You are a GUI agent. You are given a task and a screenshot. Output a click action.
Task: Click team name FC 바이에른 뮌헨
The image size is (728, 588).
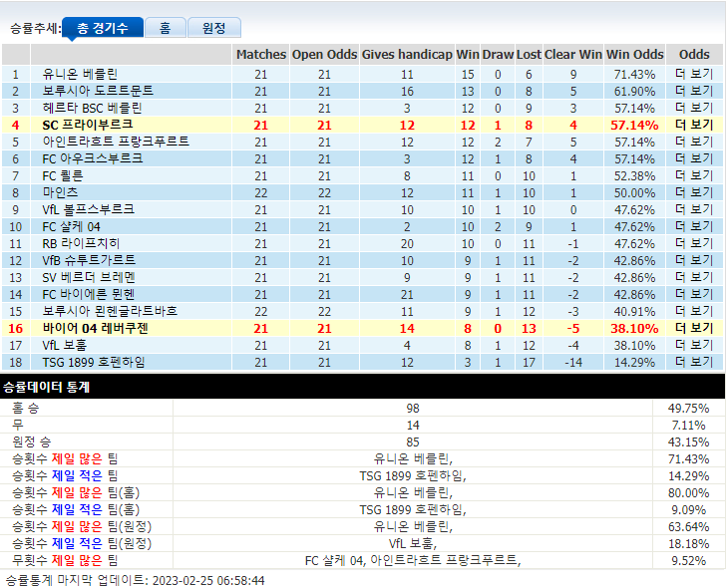89,294
